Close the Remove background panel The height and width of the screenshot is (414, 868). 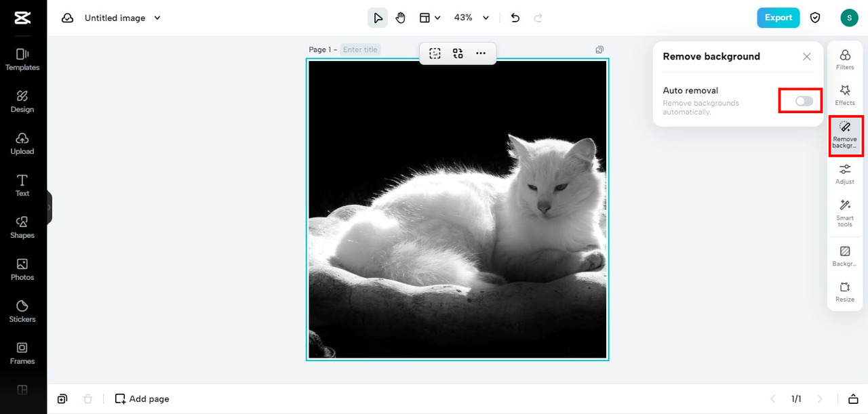pos(806,57)
